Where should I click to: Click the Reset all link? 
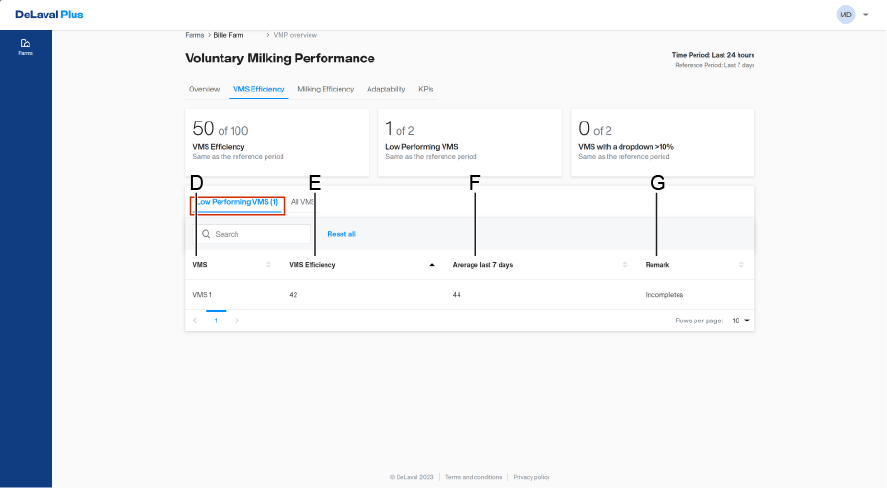click(341, 234)
